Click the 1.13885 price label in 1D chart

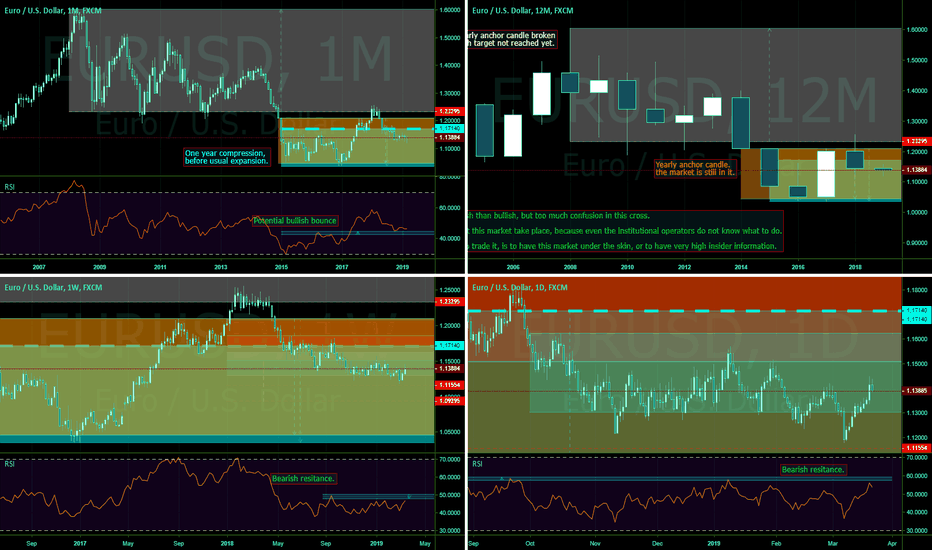[x=917, y=391]
